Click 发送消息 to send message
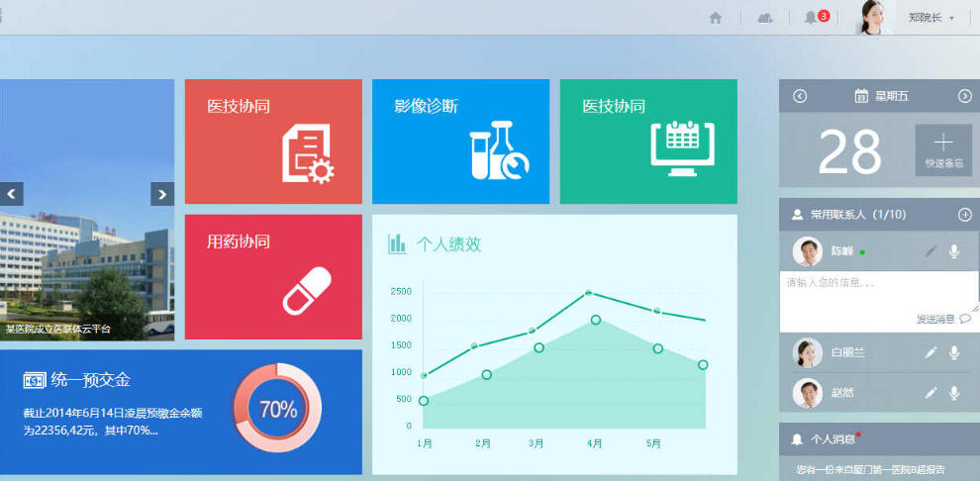The image size is (980, 481). (943, 320)
